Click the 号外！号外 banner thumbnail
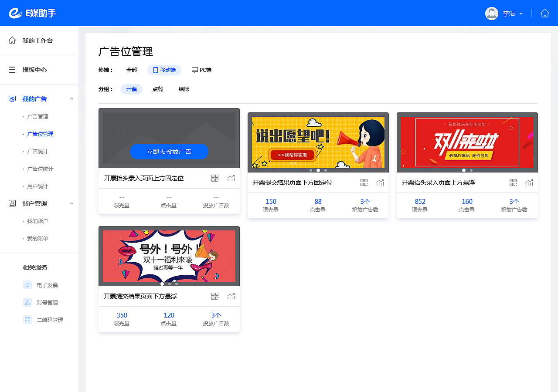 click(169, 256)
